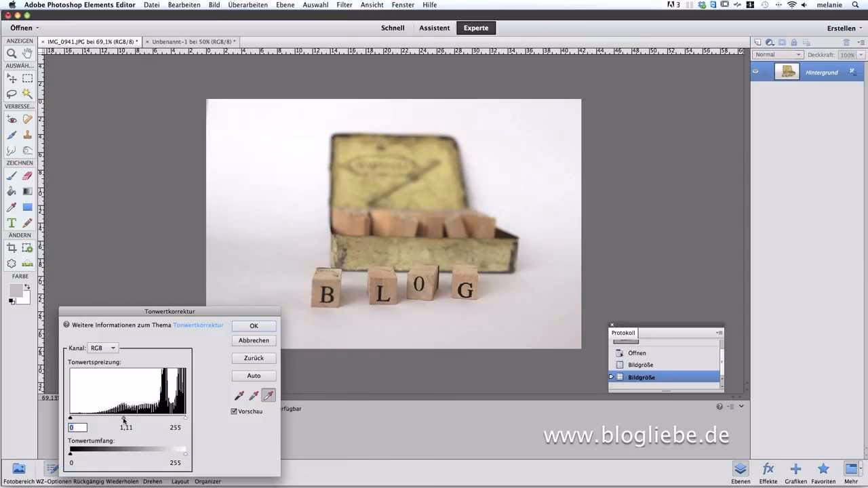Select the Zoom tool in the toolbar
Image resolution: width=868 pixels, height=488 pixels.
coord(11,52)
